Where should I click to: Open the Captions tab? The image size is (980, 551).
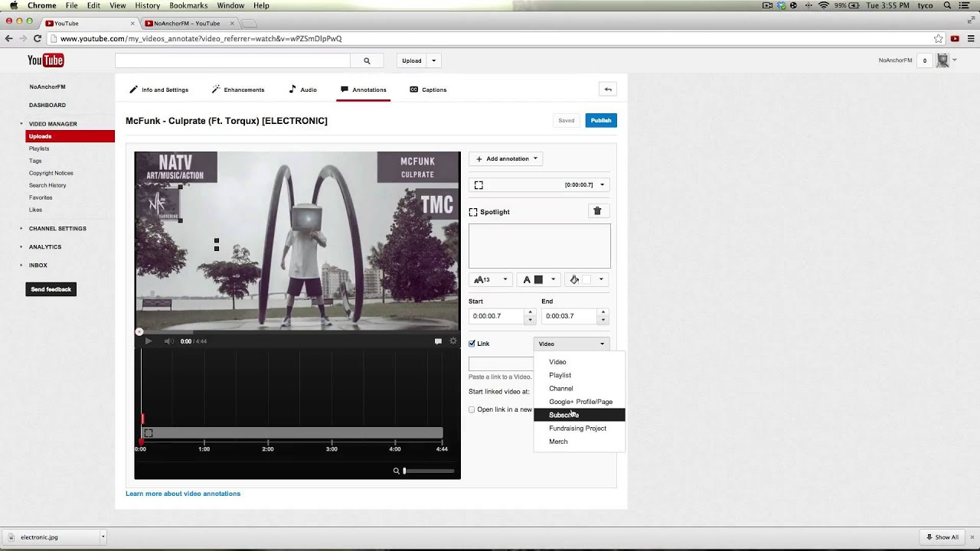click(x=428, y=90)
